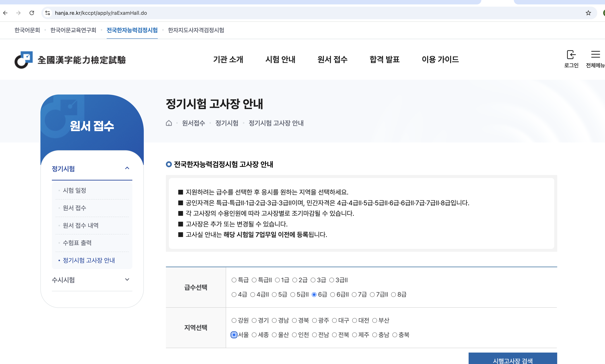
Task: Choose 제주 region radio button
Action: tap(355, 335)
